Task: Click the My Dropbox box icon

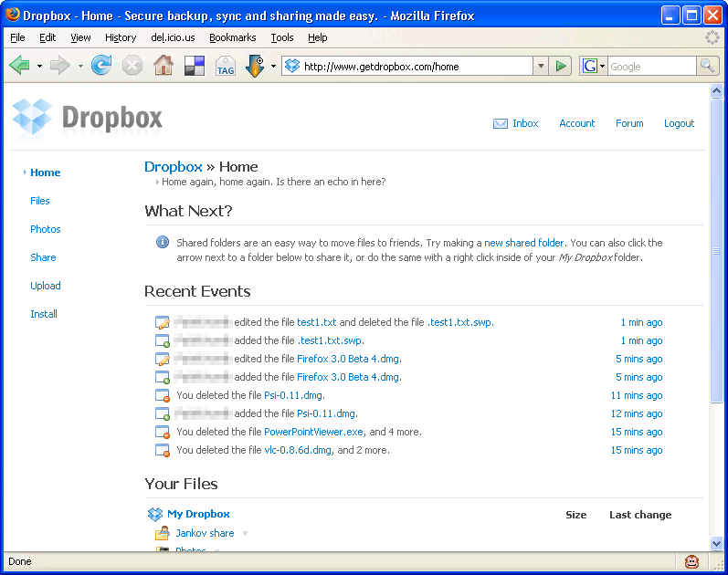Action: coord(155,514)
